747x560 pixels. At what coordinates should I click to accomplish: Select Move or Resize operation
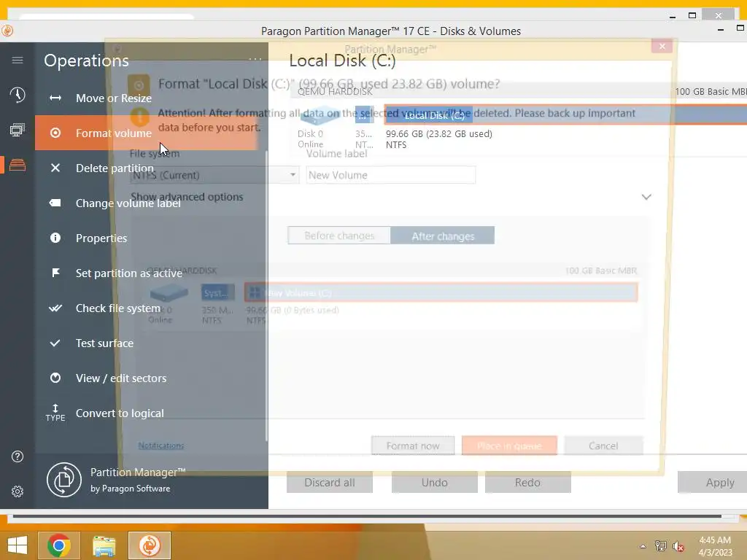tap(146, 98)
